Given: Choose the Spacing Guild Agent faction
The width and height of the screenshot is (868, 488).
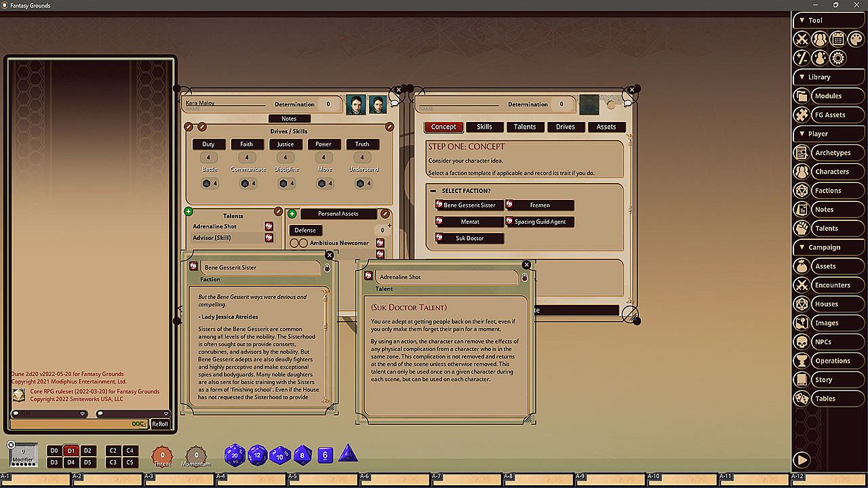Looking at the screenshot, I should 540,222.
